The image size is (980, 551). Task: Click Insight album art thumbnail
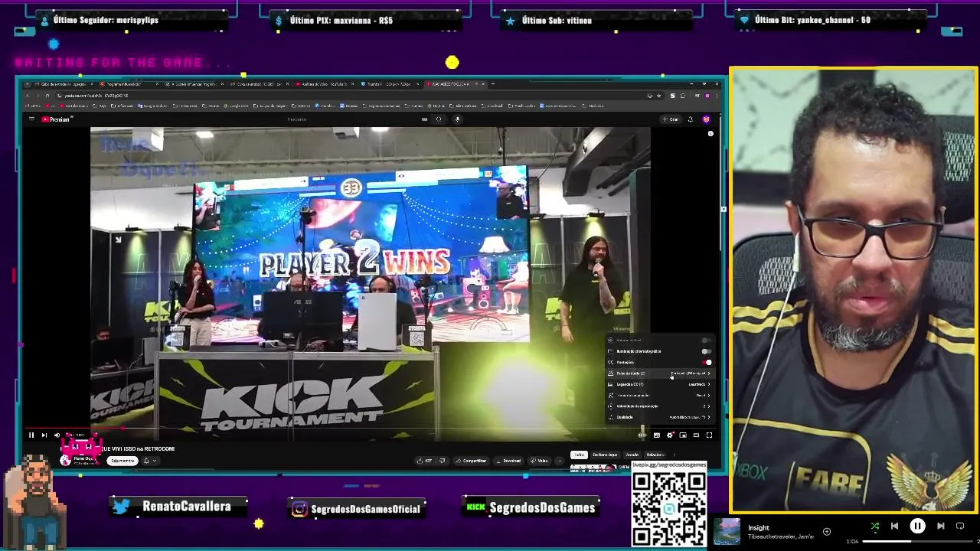[x=727, y=532]
